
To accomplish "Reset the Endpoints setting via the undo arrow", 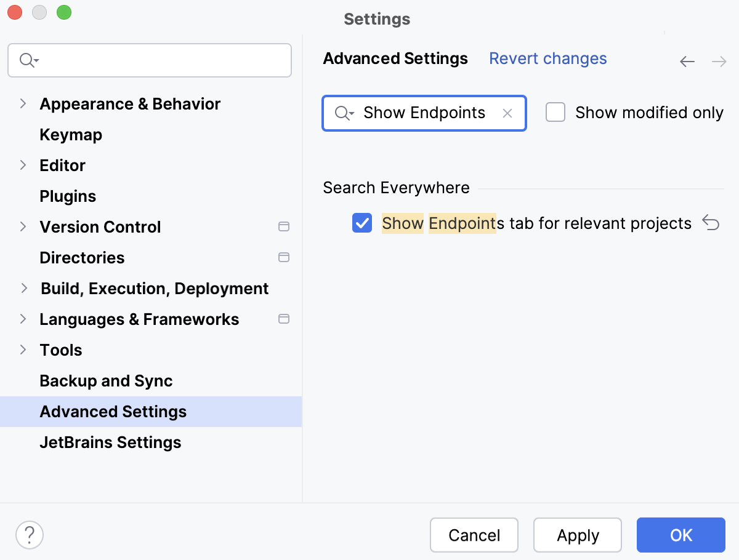I will click(711, 223).
